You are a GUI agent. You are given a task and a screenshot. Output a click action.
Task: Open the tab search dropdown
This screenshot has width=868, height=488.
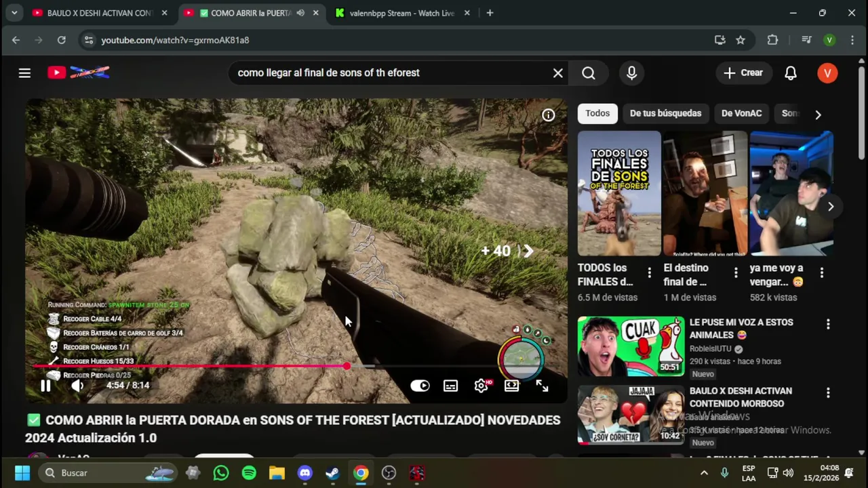tap(14, 13)
